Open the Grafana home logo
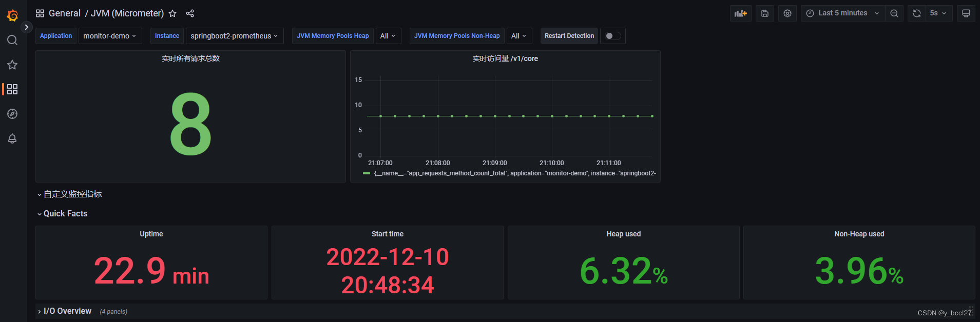This screenshot has height=322, width=980. [12, 15]
